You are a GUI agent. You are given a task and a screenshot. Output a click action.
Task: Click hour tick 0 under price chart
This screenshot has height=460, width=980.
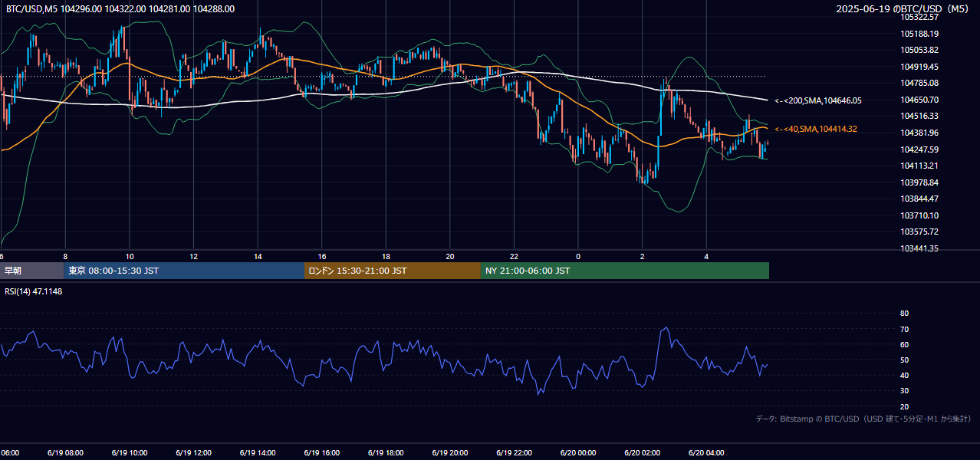(578, 256)
